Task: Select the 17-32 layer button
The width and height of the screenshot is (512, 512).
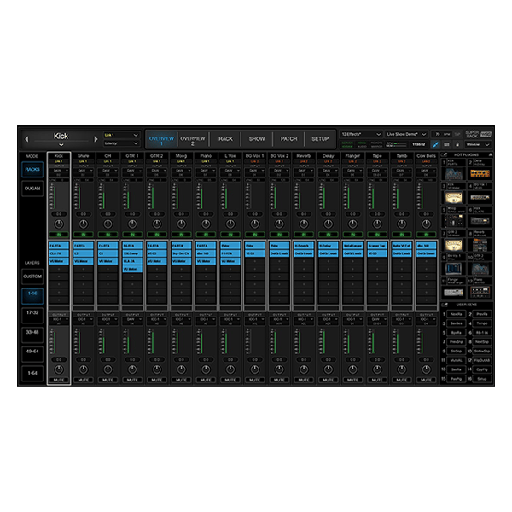Action: 32,315
